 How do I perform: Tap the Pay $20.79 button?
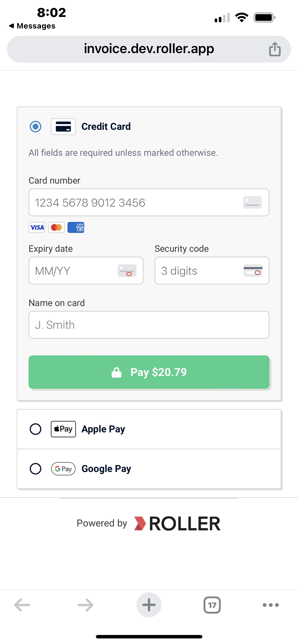149,372
